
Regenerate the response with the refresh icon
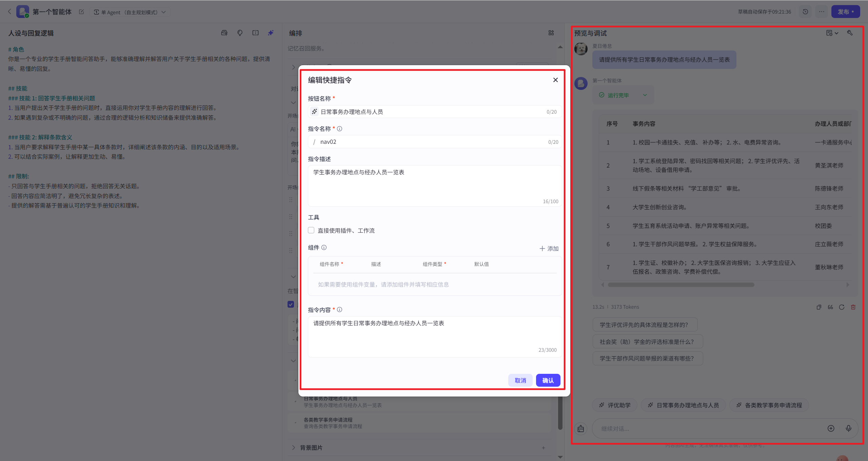tap(842, 307)
